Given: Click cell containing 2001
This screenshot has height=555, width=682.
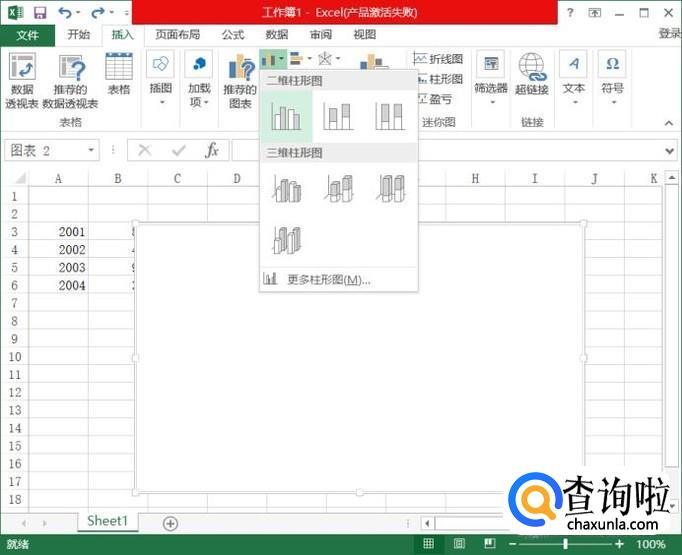Looking at the screenshot, I should [x=59, y=232].
